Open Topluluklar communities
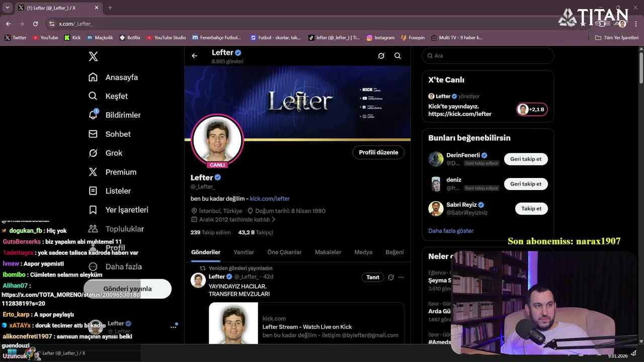Viewport: 644px width, 362px height. pyautogui.click(x=116, y=229)
